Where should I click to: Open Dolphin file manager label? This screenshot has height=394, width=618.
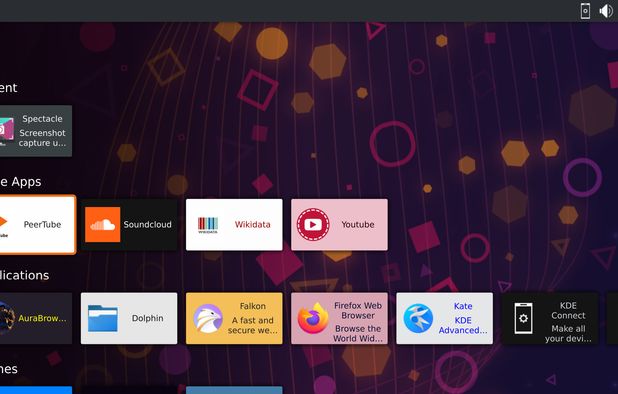pyautogui.click(x=147, y=318)
